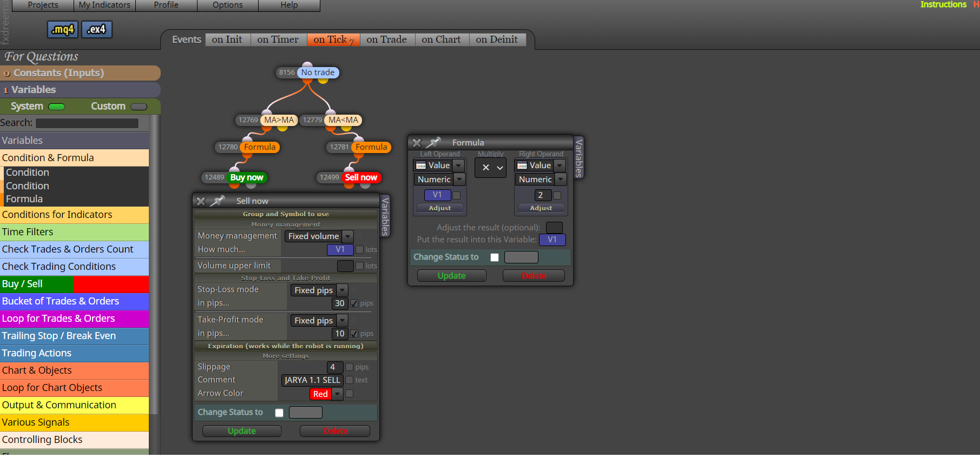The width and height of the screenshot is (980, 457).
Task: Open Right Operand Numeric dropdown
Action: (560, 180)
